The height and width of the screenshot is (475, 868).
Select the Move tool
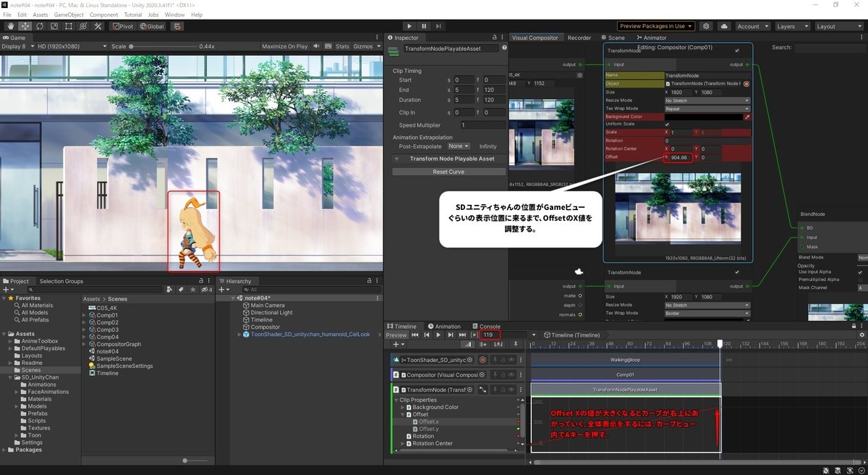click(x=25, y=26)
